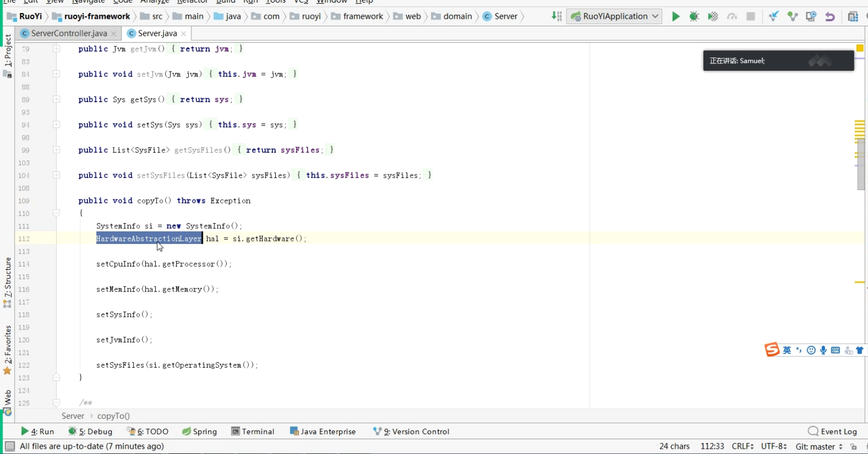Screen dimensions: 868x454
Task: Open Sogou soft keyboard icon
Action: tap(836, 350)
